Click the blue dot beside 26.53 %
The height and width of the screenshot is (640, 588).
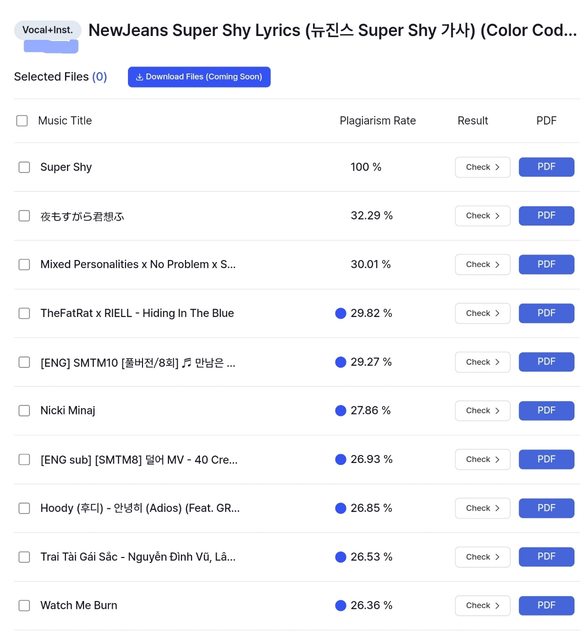point(340,557)
